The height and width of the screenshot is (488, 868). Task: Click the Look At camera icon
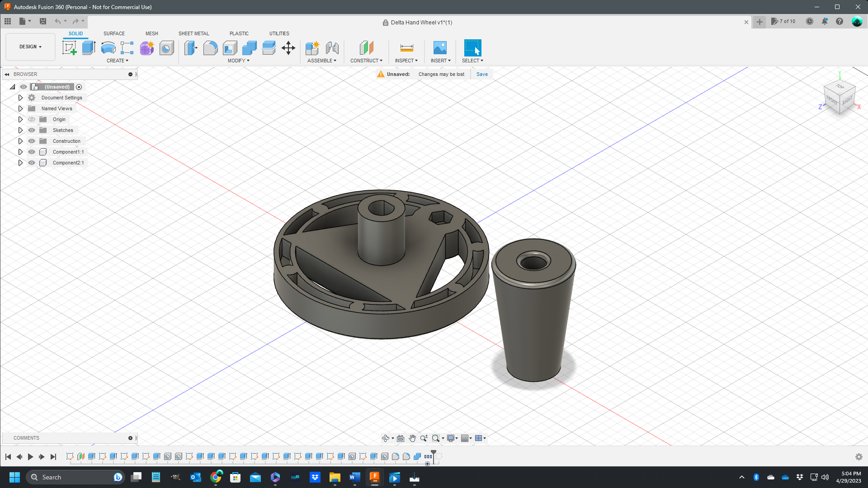coord(401,438)
